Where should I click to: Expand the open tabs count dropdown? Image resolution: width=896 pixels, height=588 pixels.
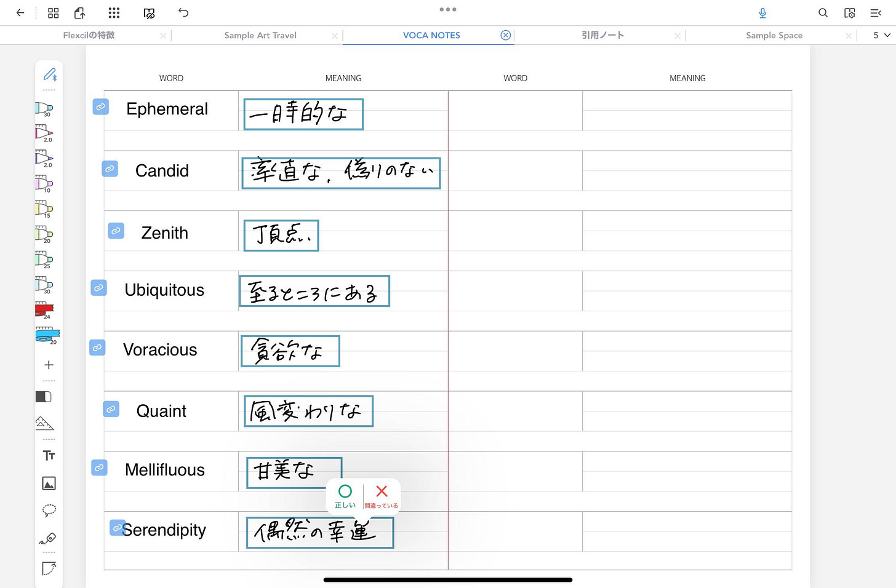[x=882, y=35]
